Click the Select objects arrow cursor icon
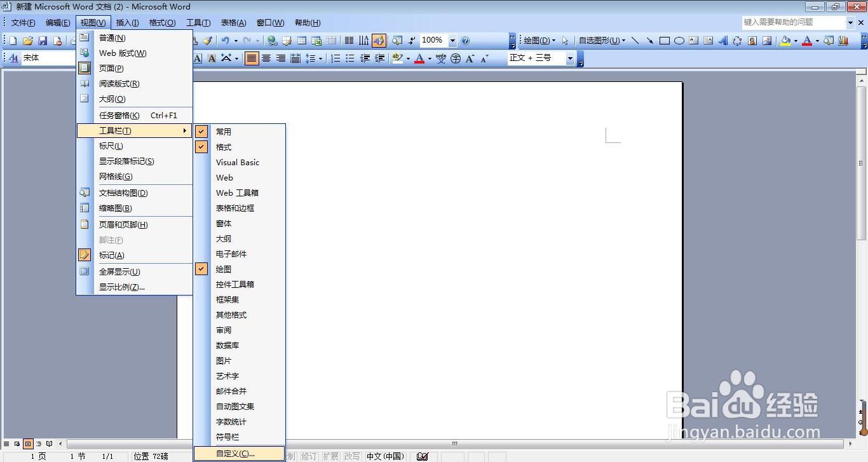868x462 pixels. tap(565, 41)
